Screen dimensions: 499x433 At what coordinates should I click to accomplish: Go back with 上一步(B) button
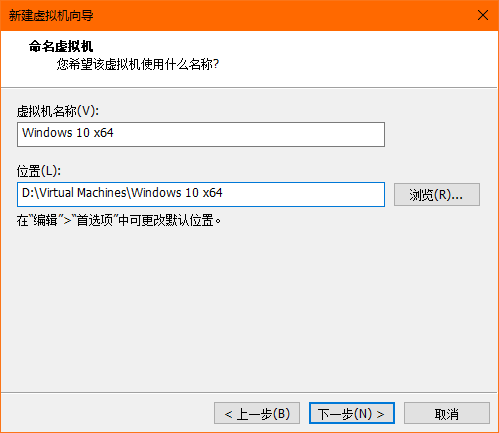(x=257, y=413)
